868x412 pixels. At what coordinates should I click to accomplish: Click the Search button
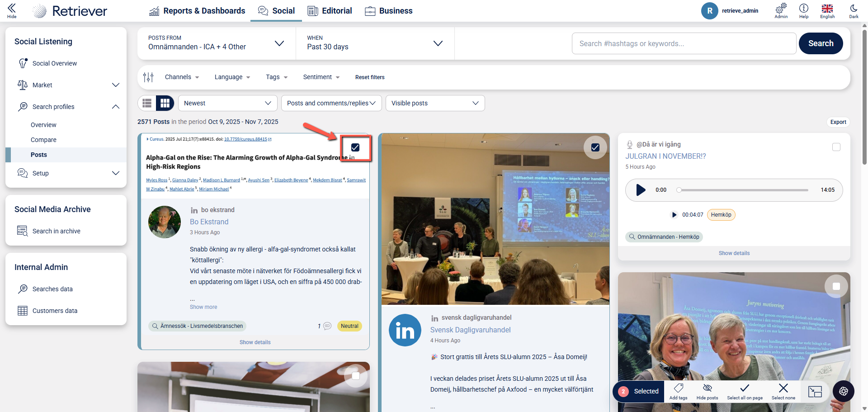pyautogui.click(x=821, y=43)
